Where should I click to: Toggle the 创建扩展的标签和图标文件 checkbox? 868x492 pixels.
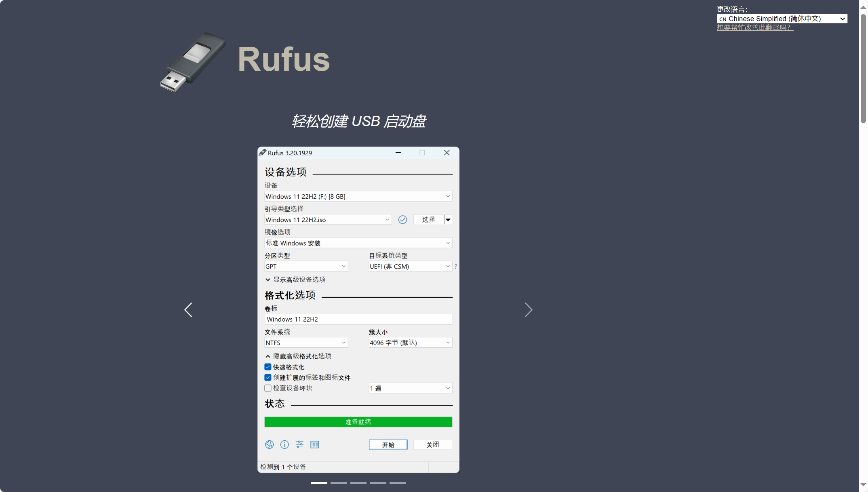pyautogui.click(x=268, y=377)
